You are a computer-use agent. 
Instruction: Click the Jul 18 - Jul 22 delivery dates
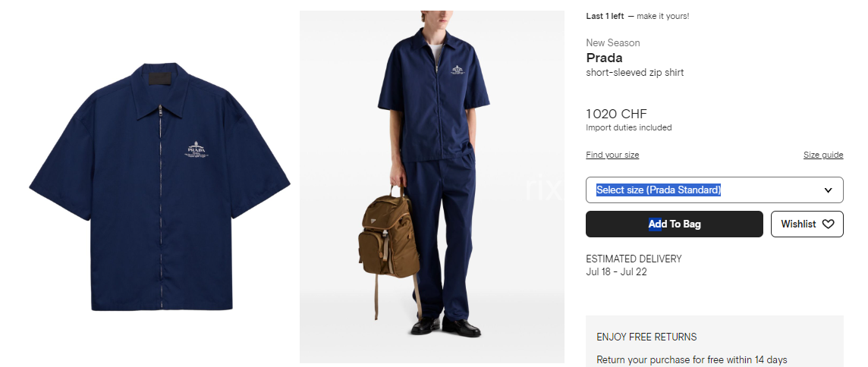617,271
